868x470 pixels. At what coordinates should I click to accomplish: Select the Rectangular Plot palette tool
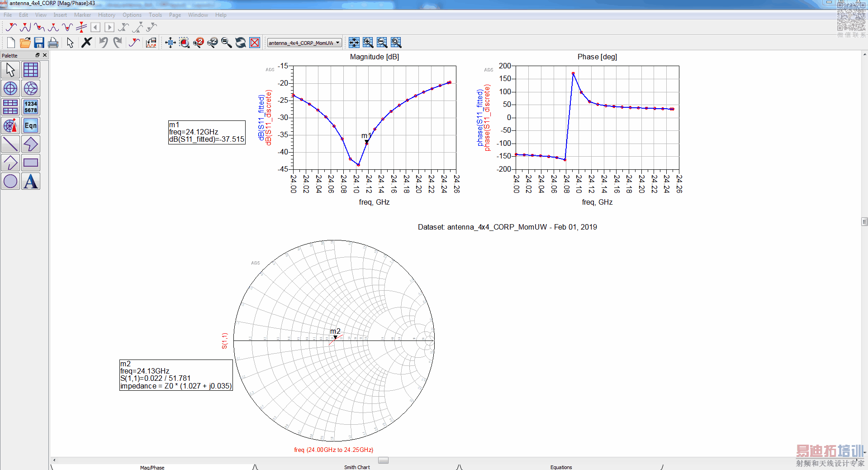click(31, 70)
